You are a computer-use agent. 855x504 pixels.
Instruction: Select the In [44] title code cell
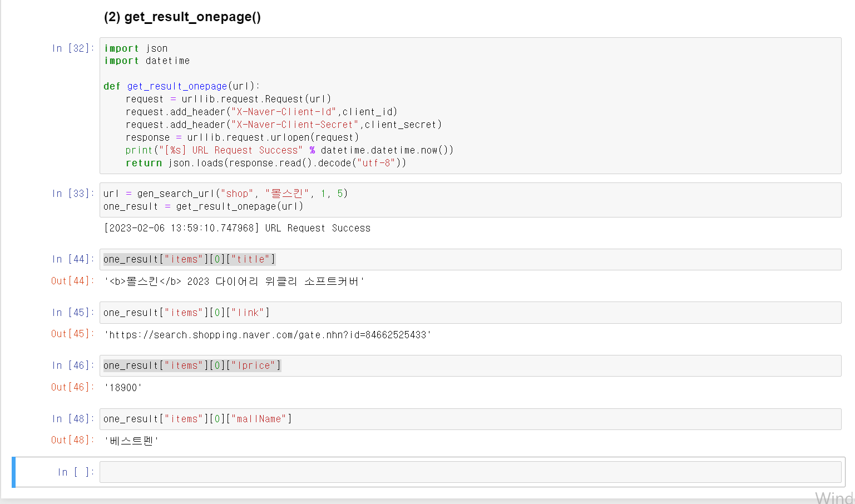pyautogui.click(x=470, y=259)
